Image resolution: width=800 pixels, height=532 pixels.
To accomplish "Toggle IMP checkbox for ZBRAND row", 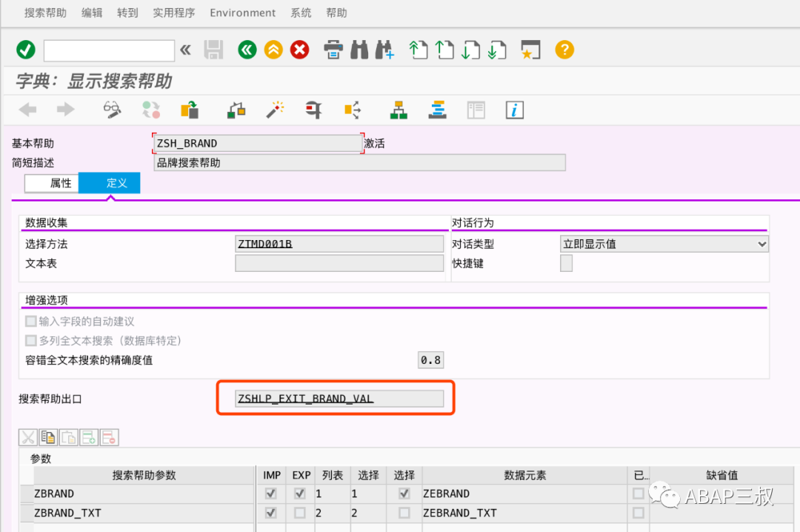I will [x=271, y=493].
